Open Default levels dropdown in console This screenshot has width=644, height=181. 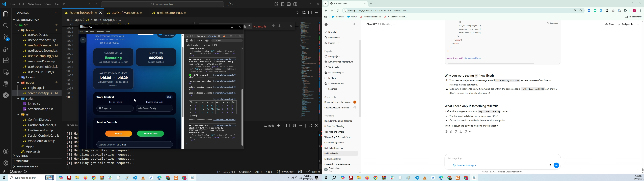pos(193,45)
